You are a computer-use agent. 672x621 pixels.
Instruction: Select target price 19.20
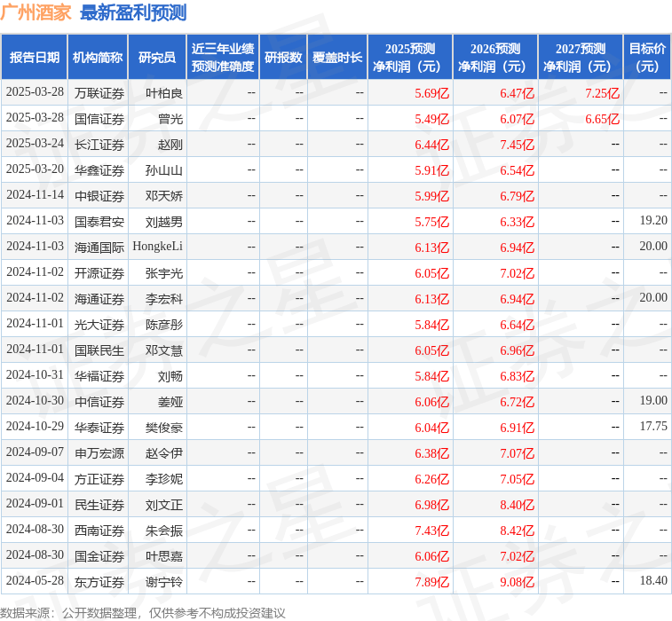click(653, 221)
